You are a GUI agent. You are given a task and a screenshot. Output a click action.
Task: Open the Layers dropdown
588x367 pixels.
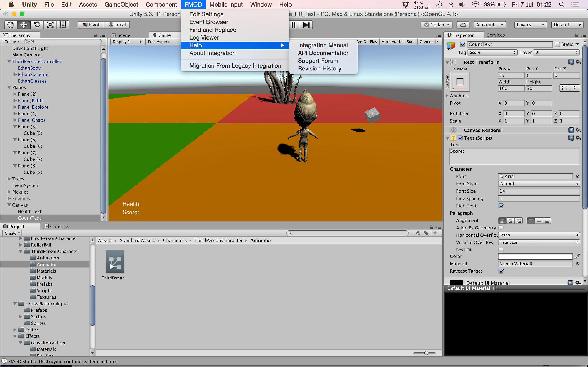pos(530,25)
